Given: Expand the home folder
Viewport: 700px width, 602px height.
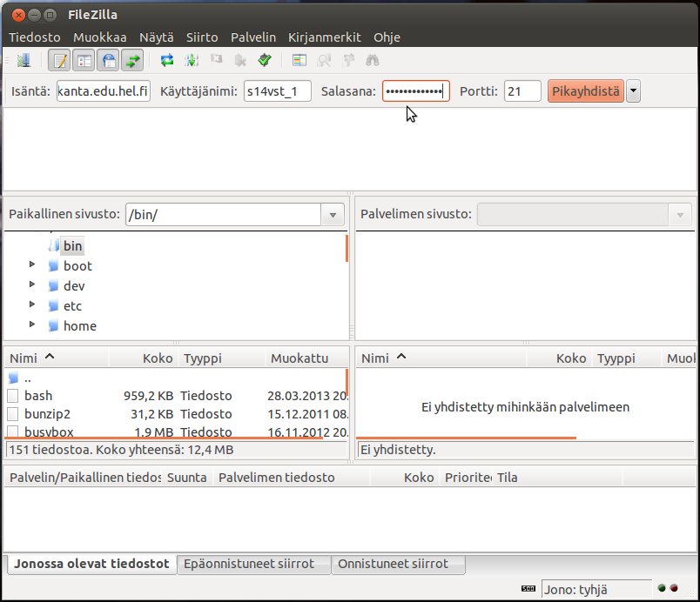Looking at the screenshot, I should point(32,324).
